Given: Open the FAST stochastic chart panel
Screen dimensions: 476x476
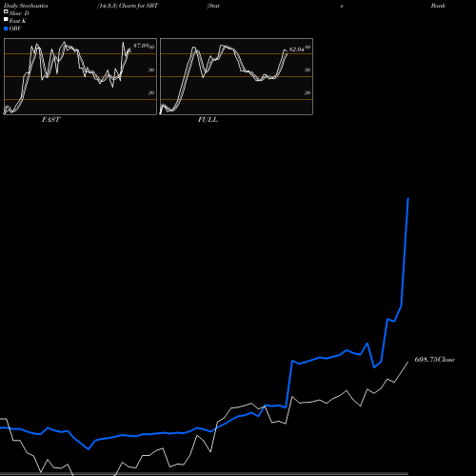Looking at the screenshot, I should 80,76.
